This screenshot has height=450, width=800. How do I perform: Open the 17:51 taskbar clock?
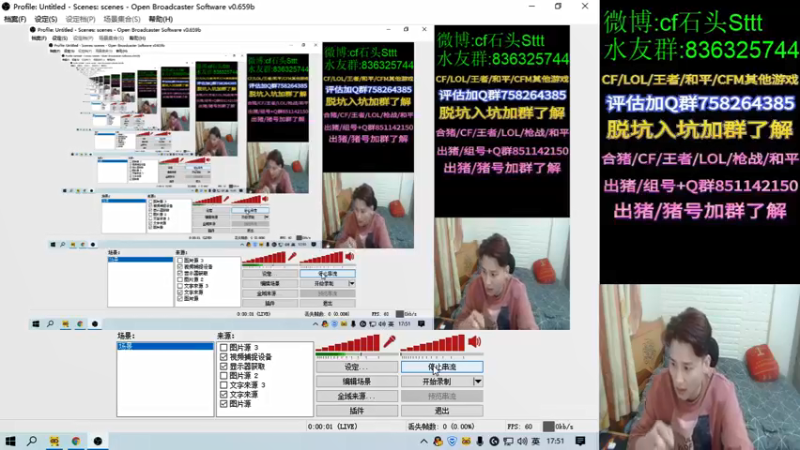(555, 441)
